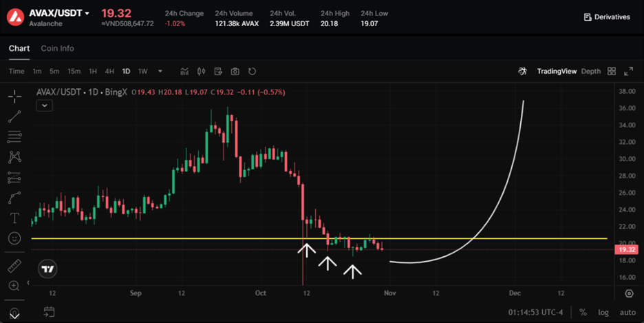This screenshot has width=644, height=323.
Task: Select the 1W interval
Action: pos(142,72)
